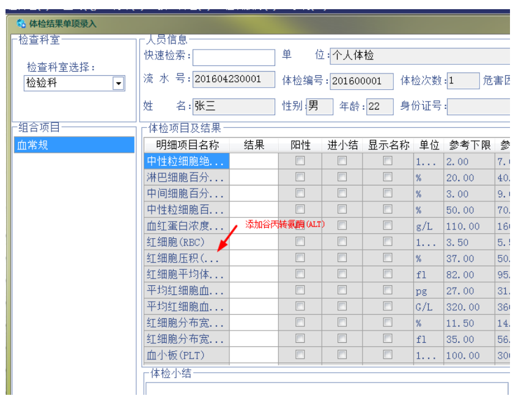Click the unit cell showing pg
Viewport: 532px width, 404px height.
429,291
